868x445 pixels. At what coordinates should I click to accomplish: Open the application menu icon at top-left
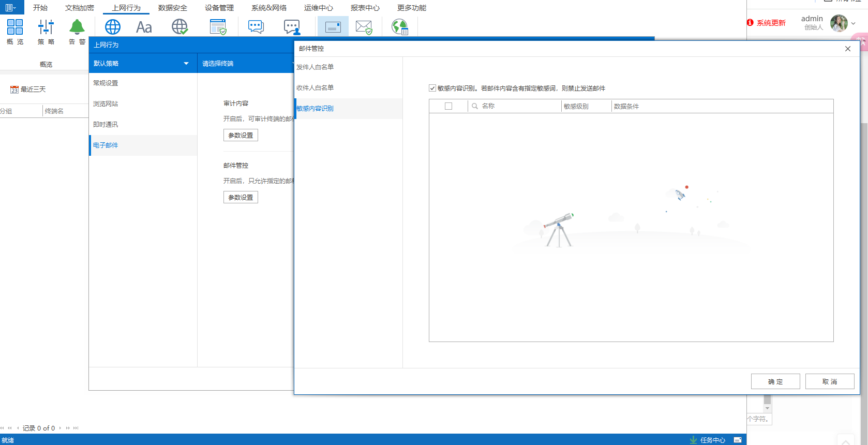[10, 7]
